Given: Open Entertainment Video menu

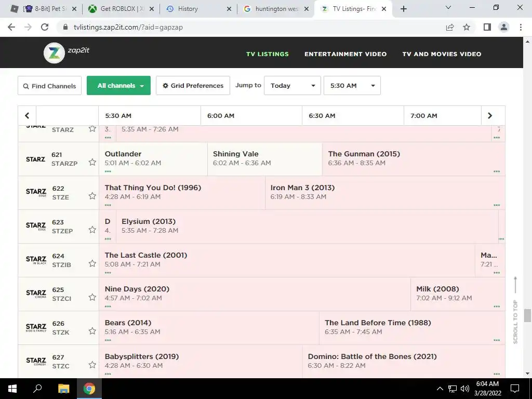Looking at the screenshot, I should pyautogui.click(x=345, y=54).
